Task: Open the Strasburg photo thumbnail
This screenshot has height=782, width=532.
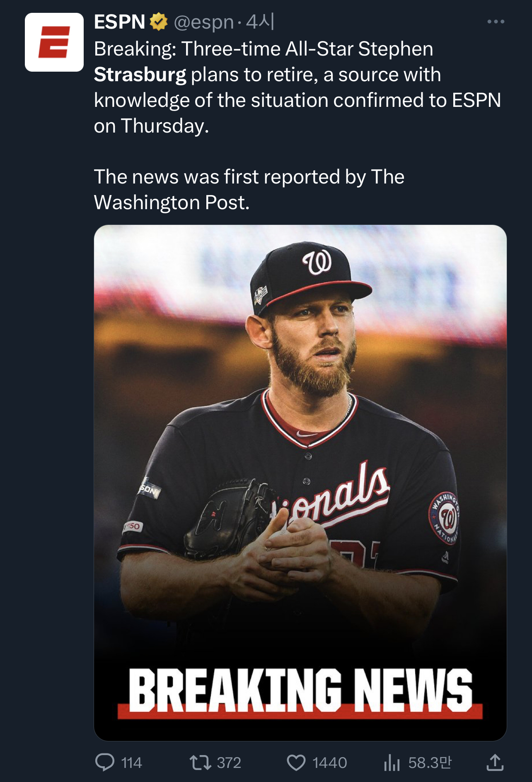Action: point(300,456)
